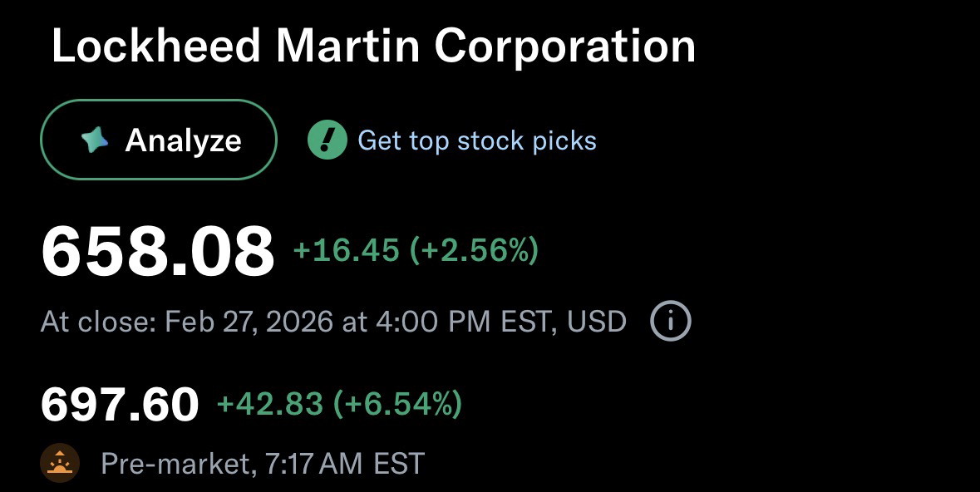980x492 pixels.
Task: Click the sparkle icon inside Analyze button
Action: click(95, 140)
